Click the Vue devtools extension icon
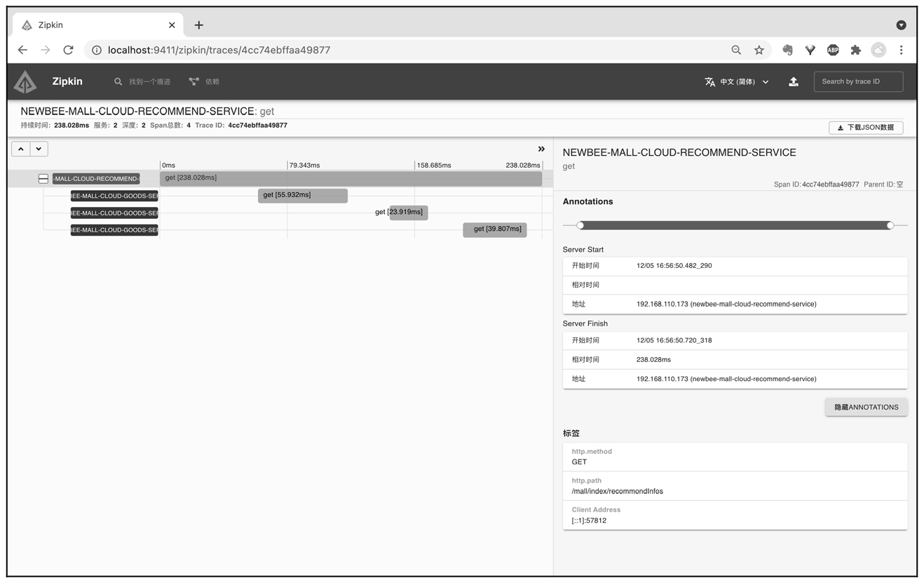 click(810, 50)
